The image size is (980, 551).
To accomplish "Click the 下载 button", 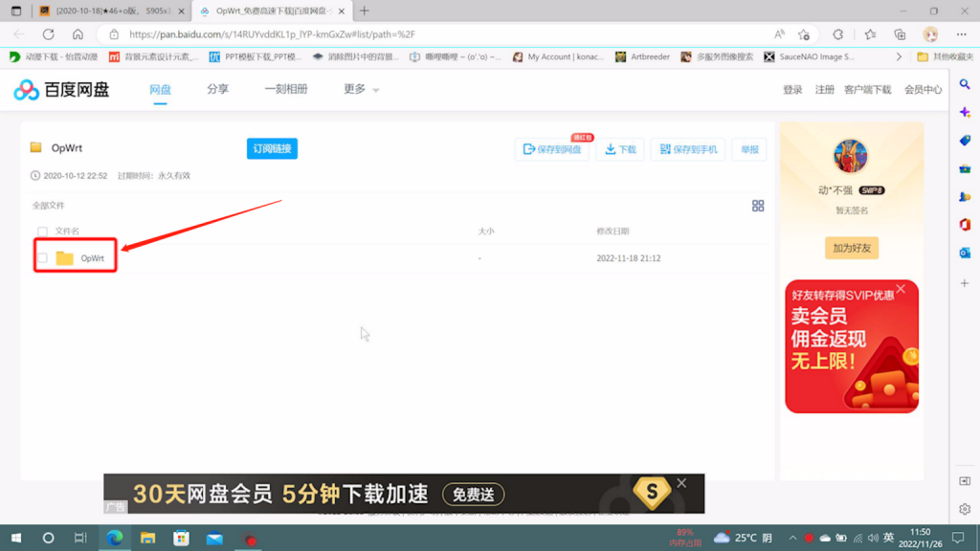I will click(620, 149).
